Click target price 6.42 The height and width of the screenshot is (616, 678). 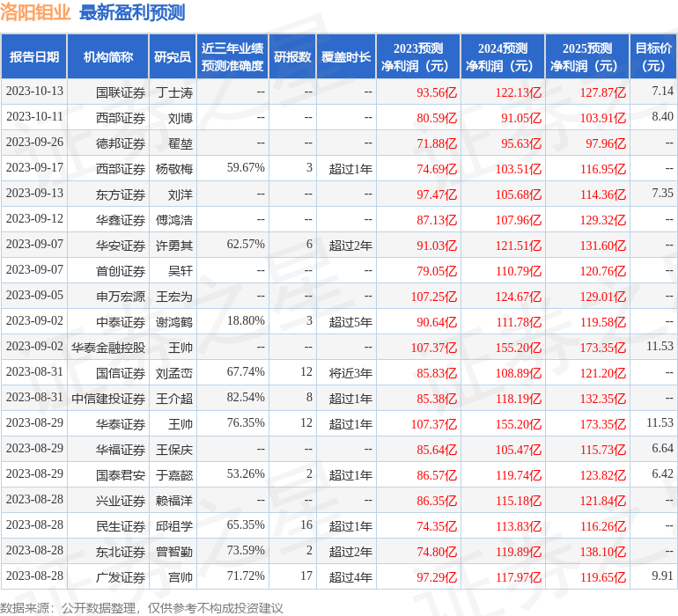(662, 473)
